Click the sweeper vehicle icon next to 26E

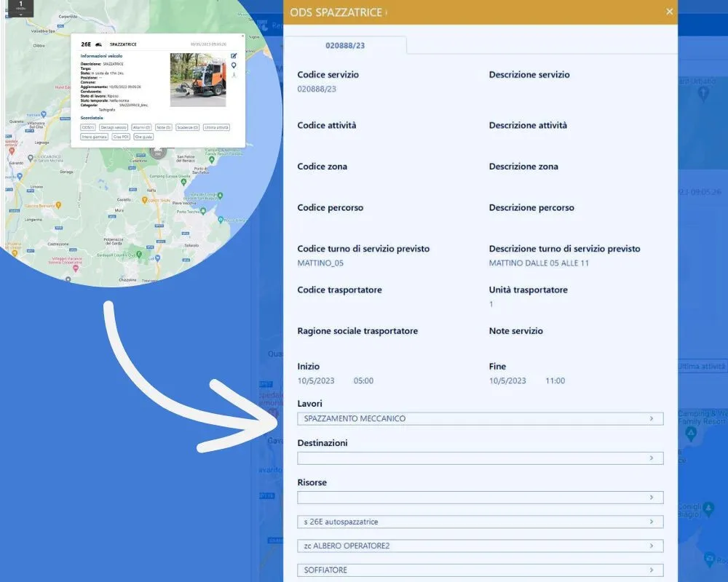[x=98, y=44]
